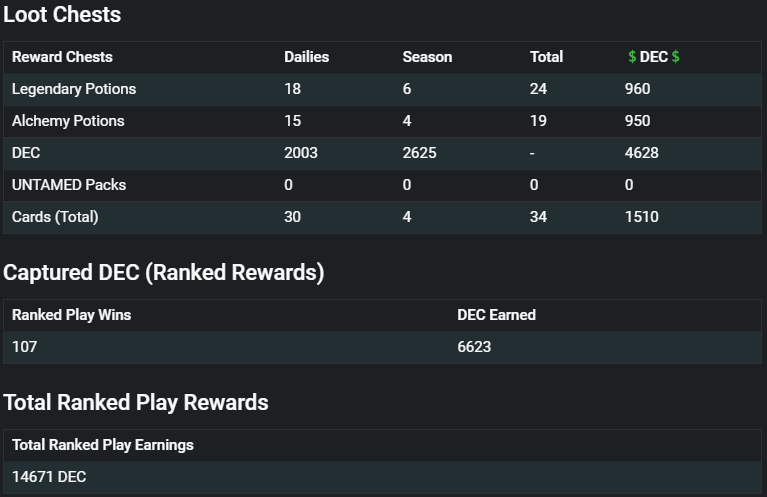The image size is (767, 497).
Task: Click the Total column header
Action: (x=546, y=57)
